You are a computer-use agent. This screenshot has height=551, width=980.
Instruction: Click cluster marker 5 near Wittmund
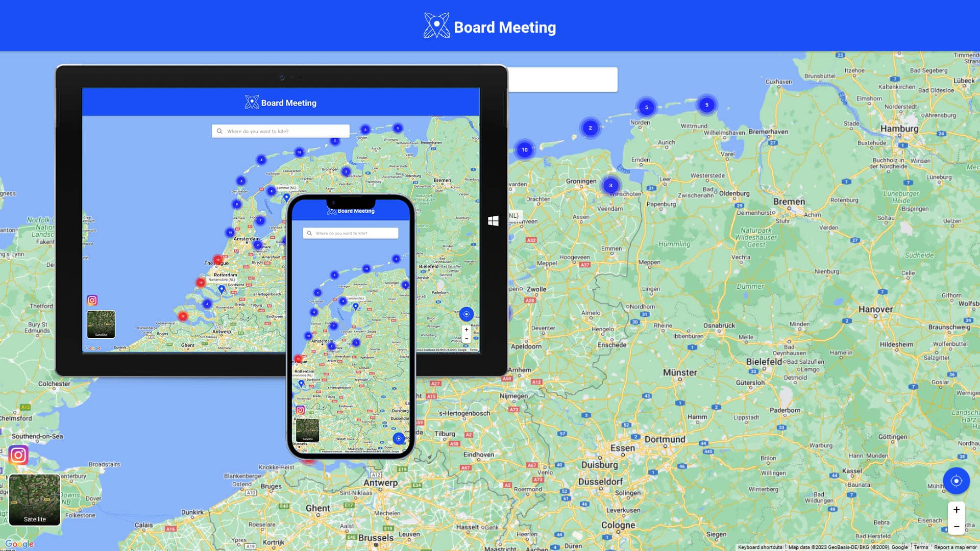click(x=706, y=105)
